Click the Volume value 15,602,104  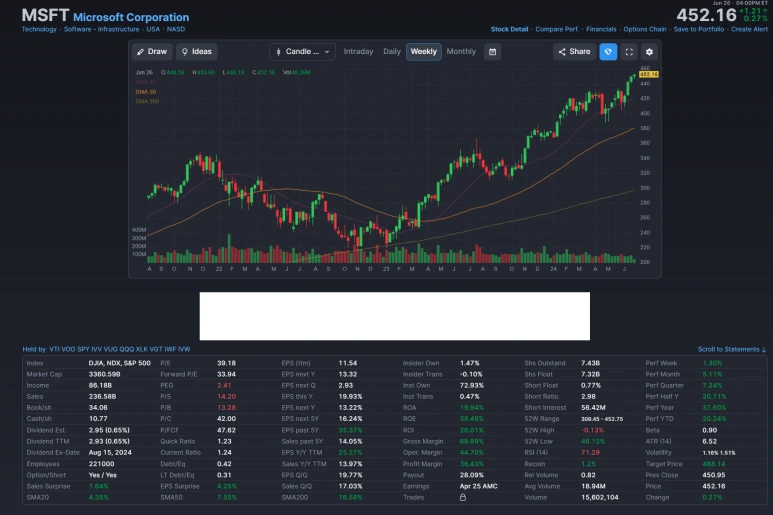point(599,497)
